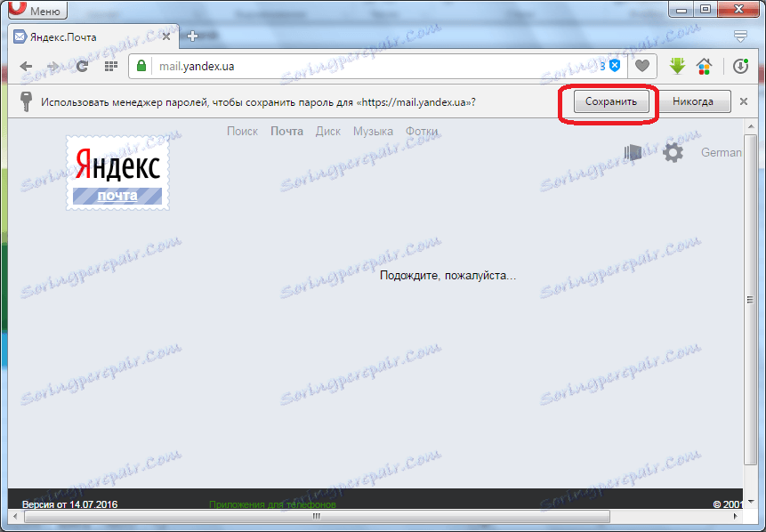The image size is (766, 532).
Task: Open Приложения для телефонов link
Action: click(x=272, y=504)
